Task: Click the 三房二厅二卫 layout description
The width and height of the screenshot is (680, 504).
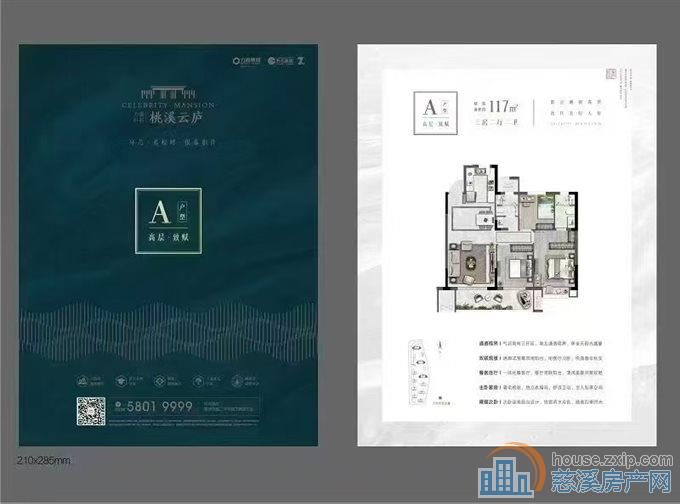Action: click(x=497, y=122)
